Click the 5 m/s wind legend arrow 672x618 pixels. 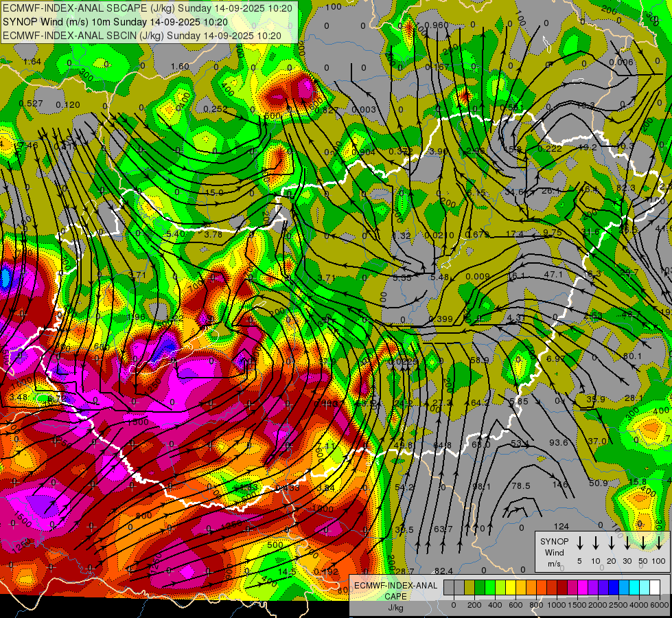(x=579, y=542)
